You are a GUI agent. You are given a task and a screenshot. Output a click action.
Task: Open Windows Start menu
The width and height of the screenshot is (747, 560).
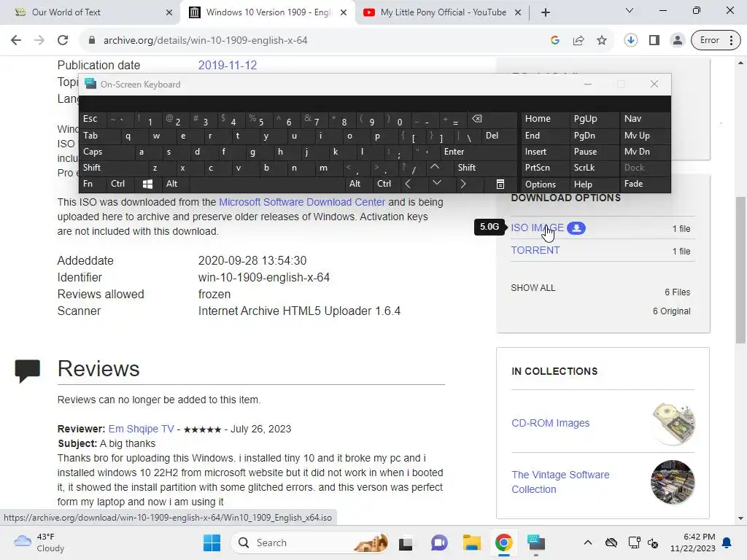click(212, 542)
